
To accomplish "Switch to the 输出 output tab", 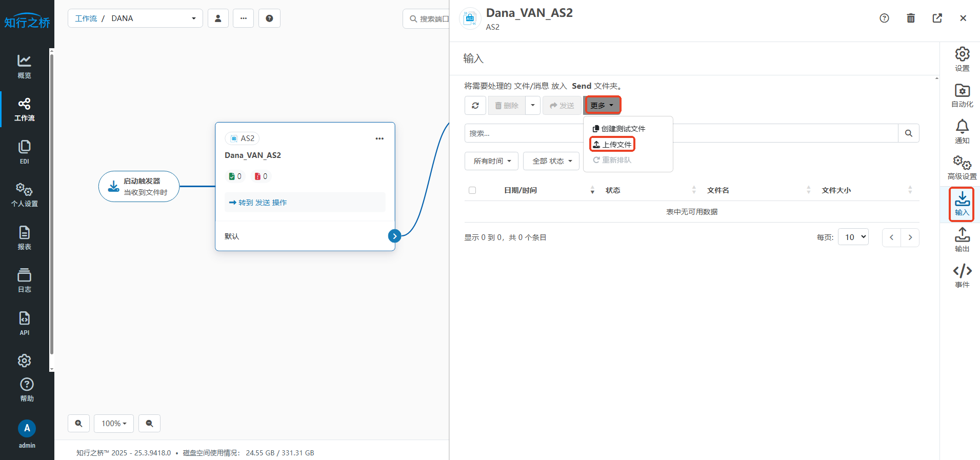I will point(962,239).
